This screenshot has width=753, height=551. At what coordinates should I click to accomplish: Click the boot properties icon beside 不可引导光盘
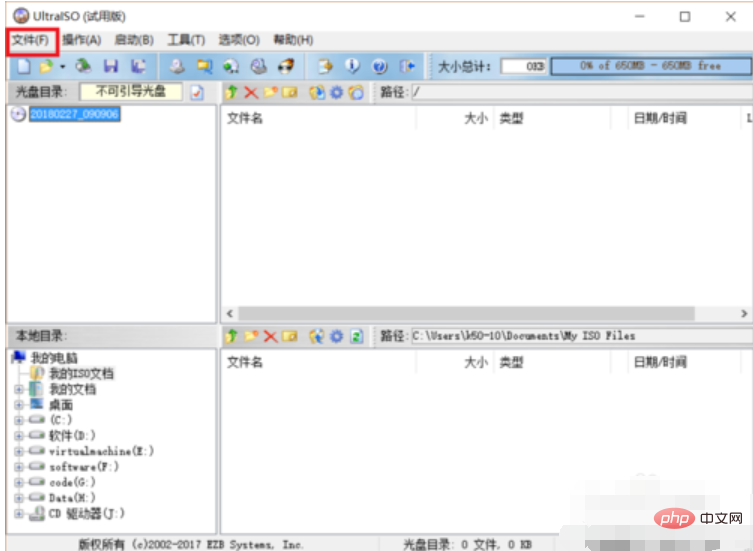[197, 92]
